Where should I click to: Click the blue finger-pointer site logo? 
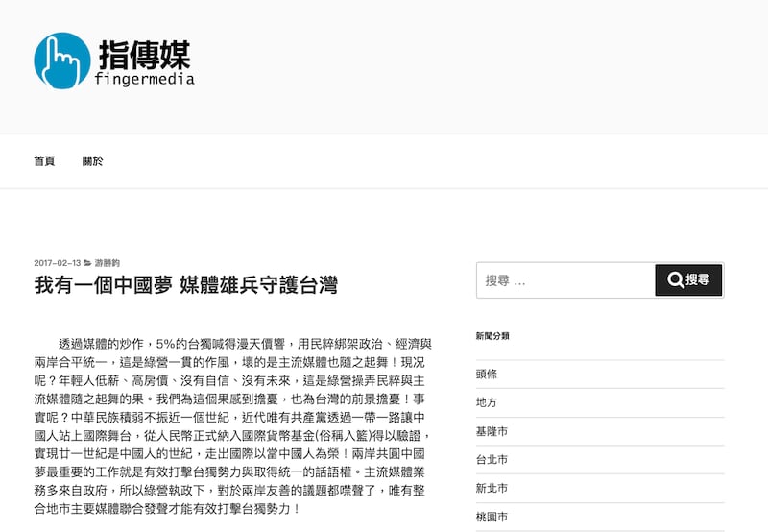61,60
